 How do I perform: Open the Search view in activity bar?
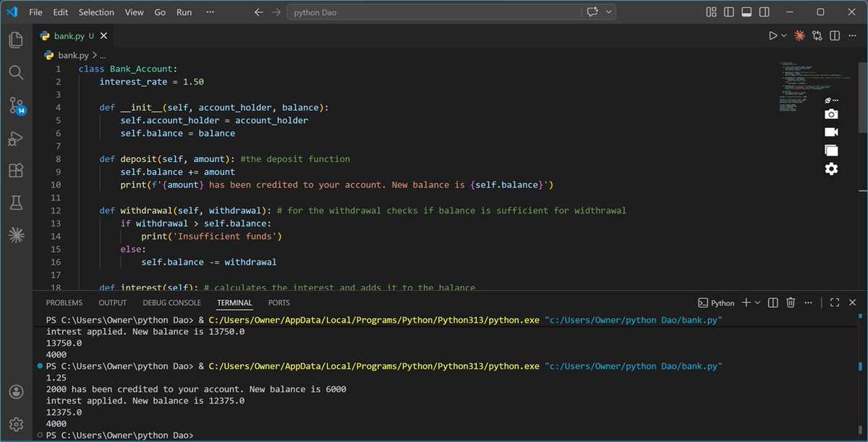click(16, 72)
